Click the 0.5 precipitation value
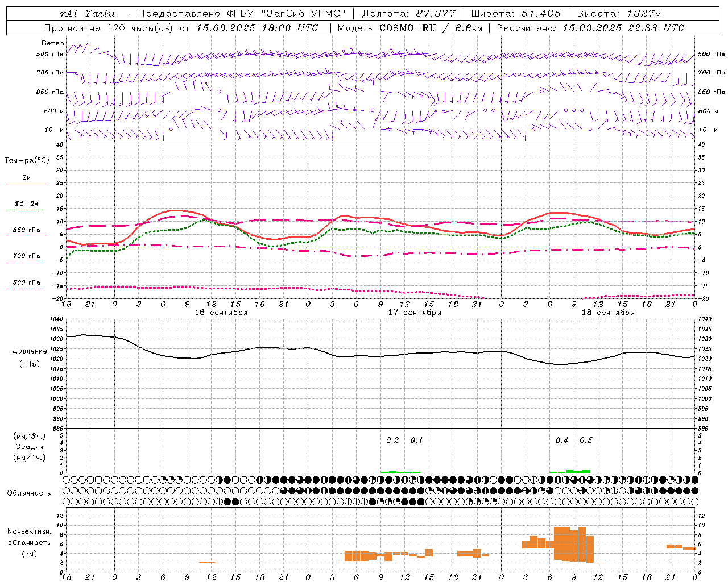Screen dimensions: 728x582 586,440
